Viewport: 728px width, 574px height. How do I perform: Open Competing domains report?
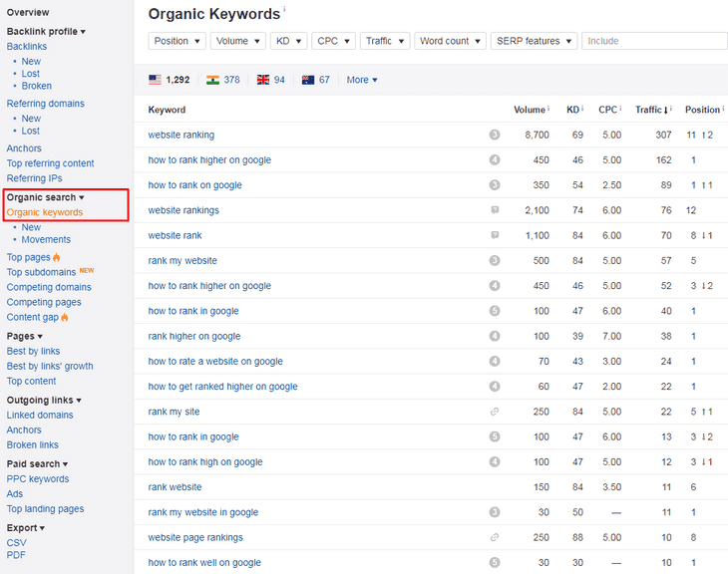[49, 287]
